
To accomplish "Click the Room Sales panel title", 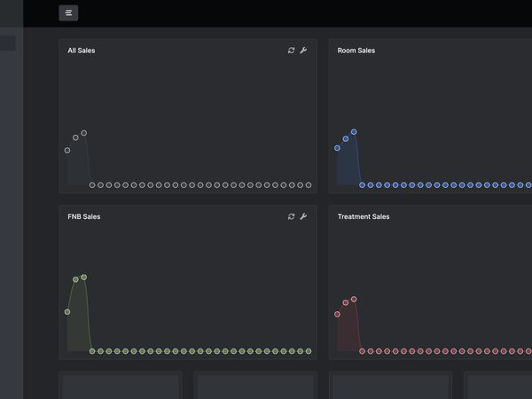I will pyautogui.click(x=356, y=51).
